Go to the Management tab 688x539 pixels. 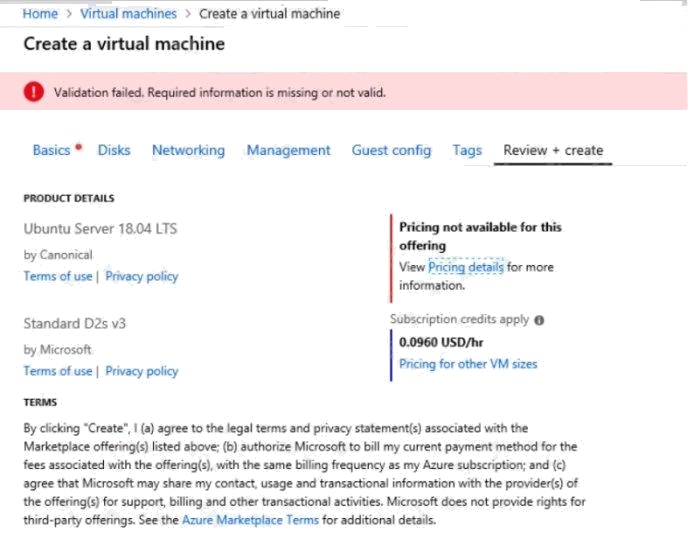click(288, 150)
